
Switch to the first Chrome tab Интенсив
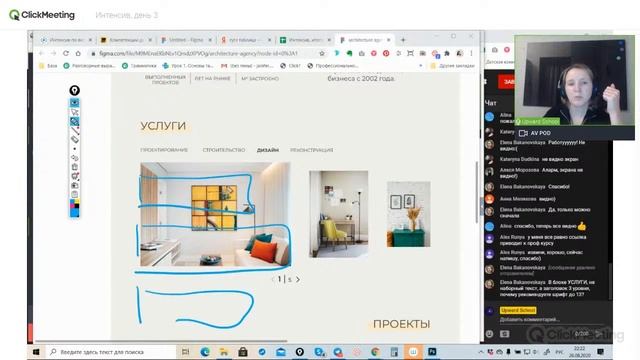67,40
